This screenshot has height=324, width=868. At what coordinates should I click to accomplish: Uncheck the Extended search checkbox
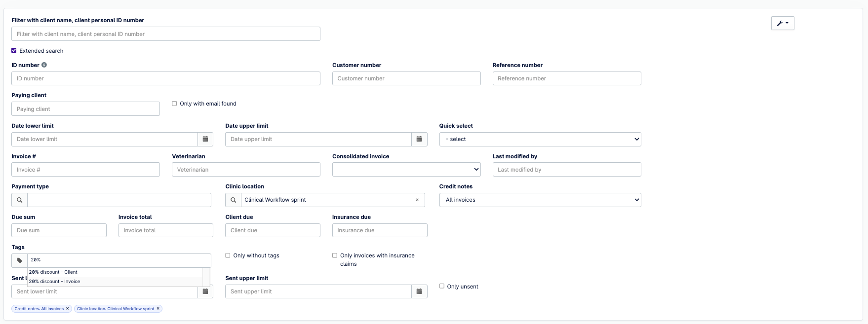click(14, 50)
